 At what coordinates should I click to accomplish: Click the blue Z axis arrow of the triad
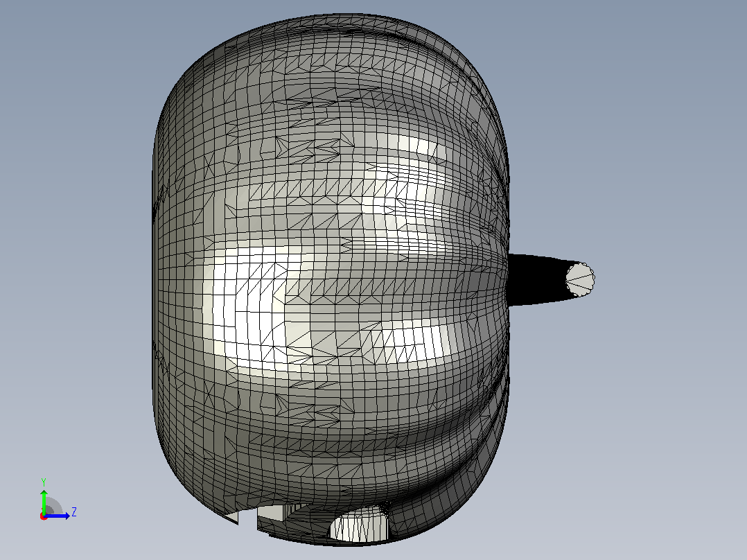(58, 516)
